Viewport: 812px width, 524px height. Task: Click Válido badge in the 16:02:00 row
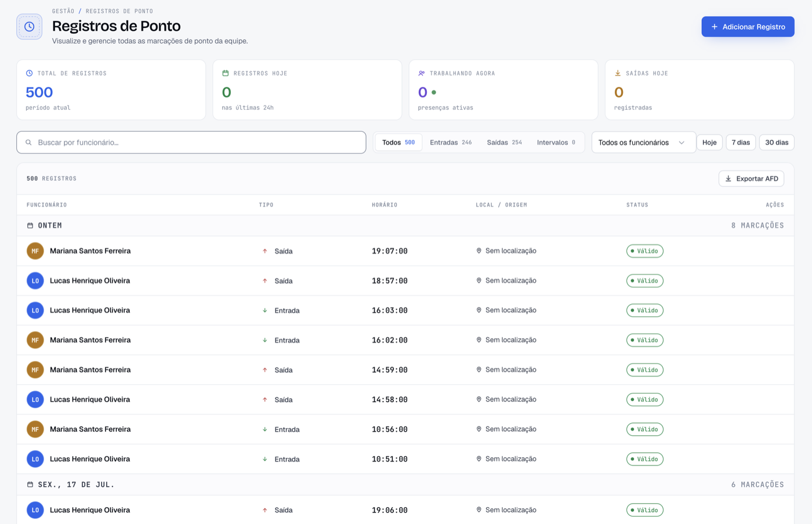pyautogui.click(x=645, y=340)
